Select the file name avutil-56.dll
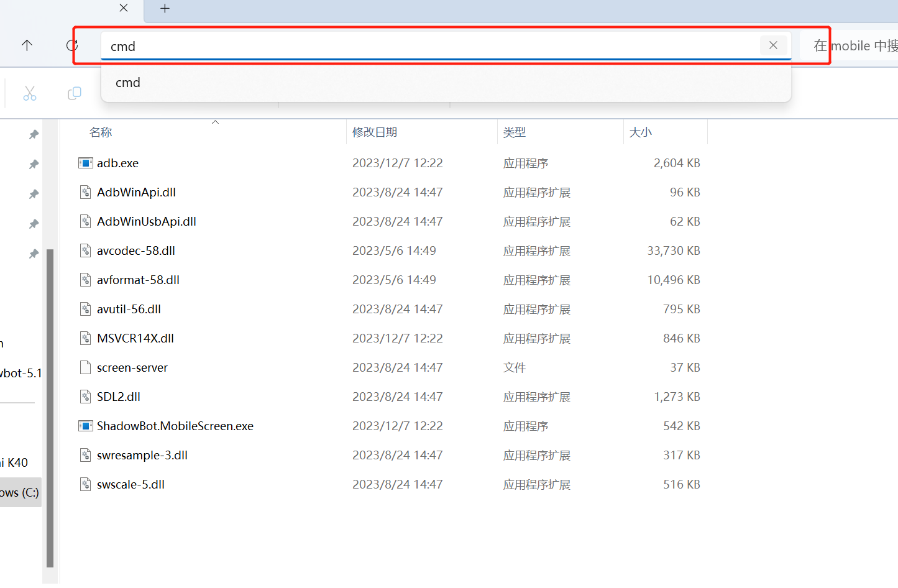The width and height of the screenshot is (898, 588). tap(129, 310)
